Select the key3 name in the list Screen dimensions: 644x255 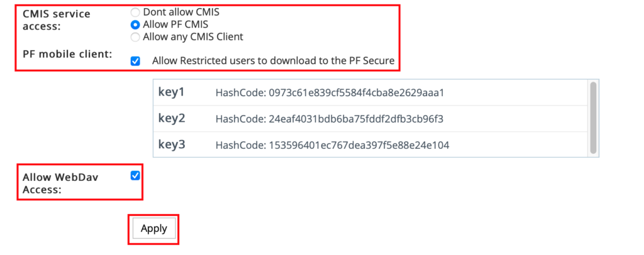click(x=171, y=145)
